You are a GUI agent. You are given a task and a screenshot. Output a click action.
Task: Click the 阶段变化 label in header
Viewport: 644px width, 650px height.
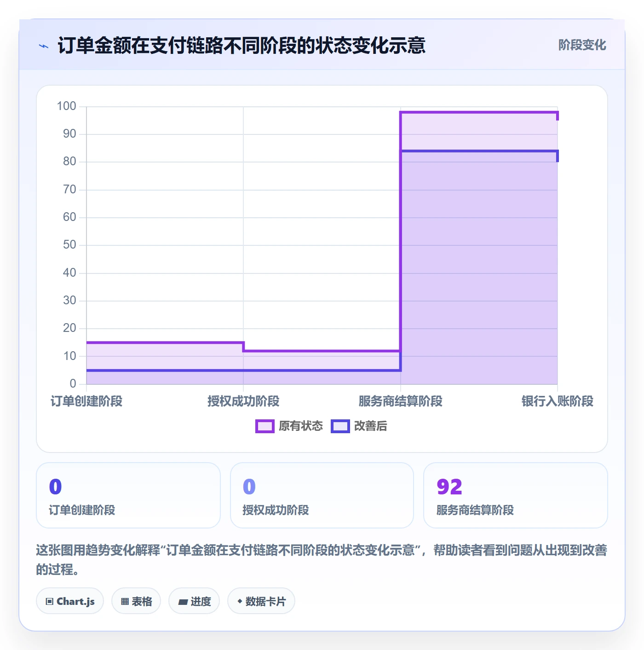tap(582, 45)
